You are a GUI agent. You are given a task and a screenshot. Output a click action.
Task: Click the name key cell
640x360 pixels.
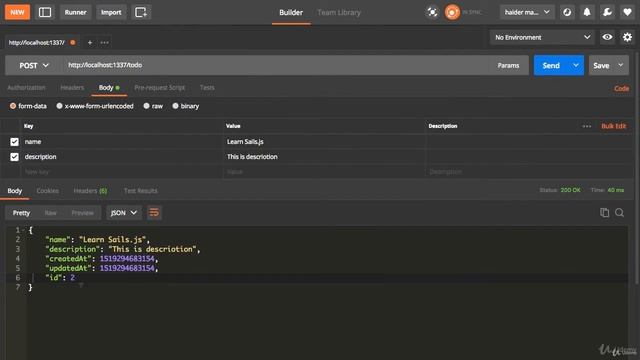[x=122, y=142]
